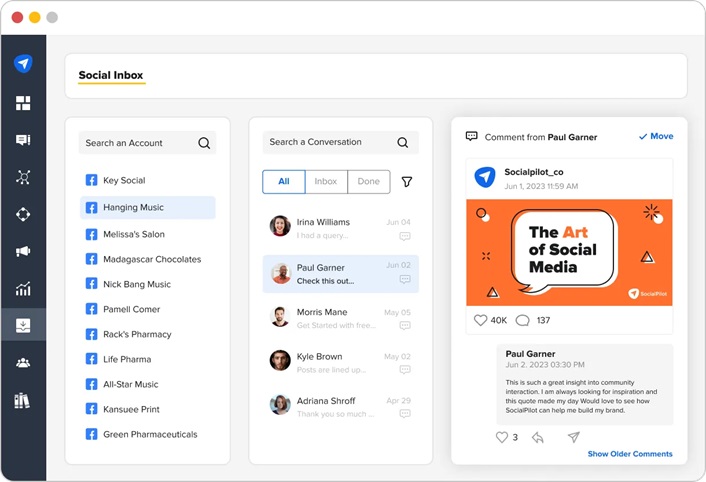Image resolution: width=706 pixels, height=482 pixels.
Task: Click the comment icon beside 'Comment from'
Action: pos(471,136)
